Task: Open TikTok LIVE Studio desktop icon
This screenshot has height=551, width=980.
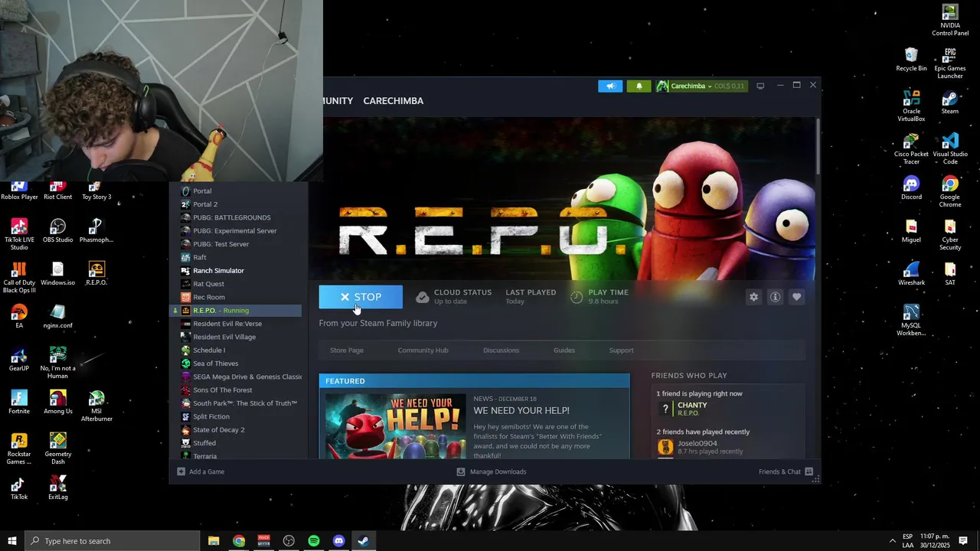Action: tap(19, 235)
